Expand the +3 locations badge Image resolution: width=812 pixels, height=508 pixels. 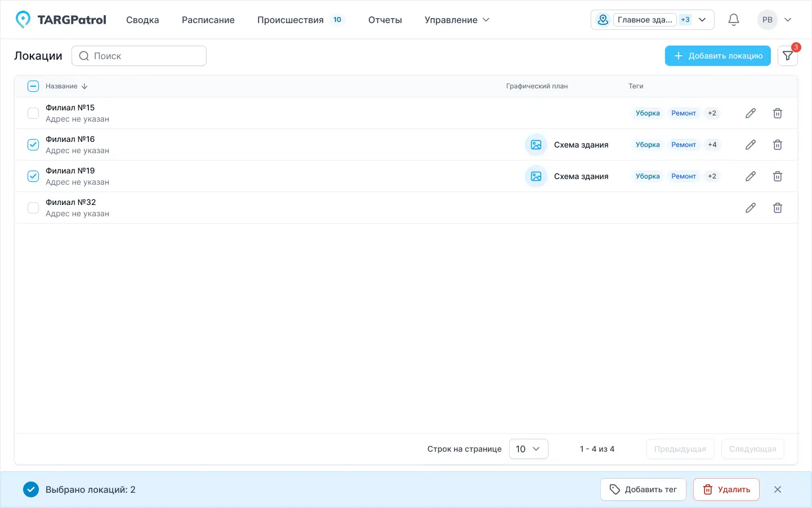[685, 20]
